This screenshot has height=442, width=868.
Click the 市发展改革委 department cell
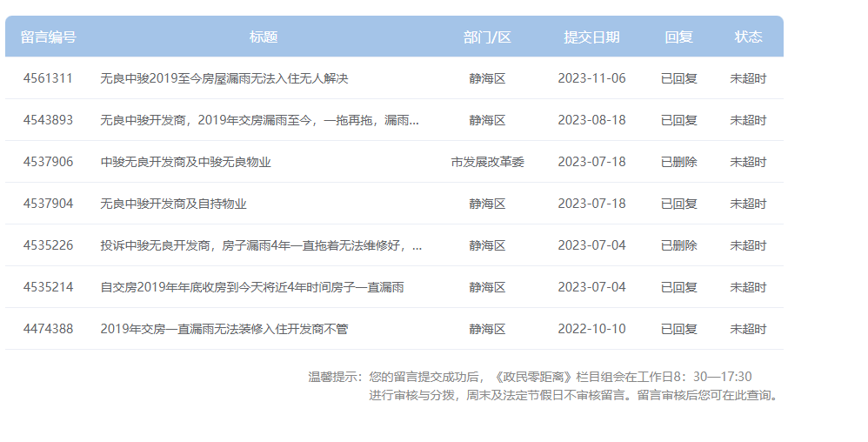[x=487, y=162]
